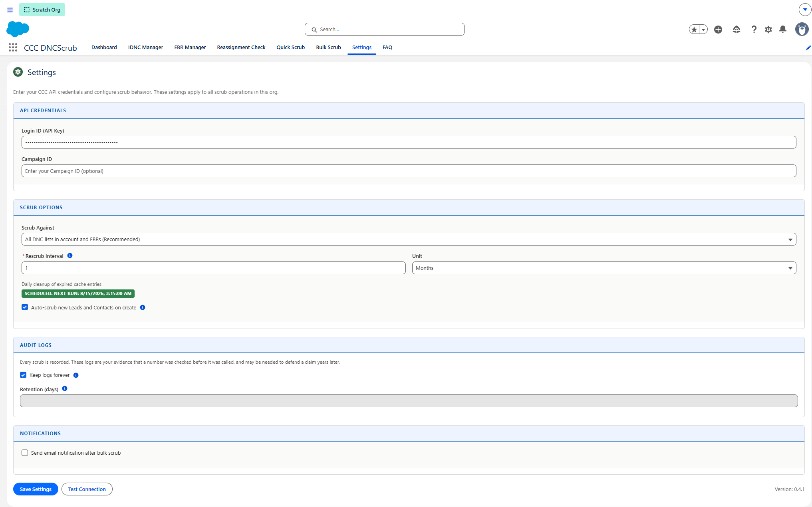
Task: Click the disabled Retention (days) field
Action: tap(409, 401)
